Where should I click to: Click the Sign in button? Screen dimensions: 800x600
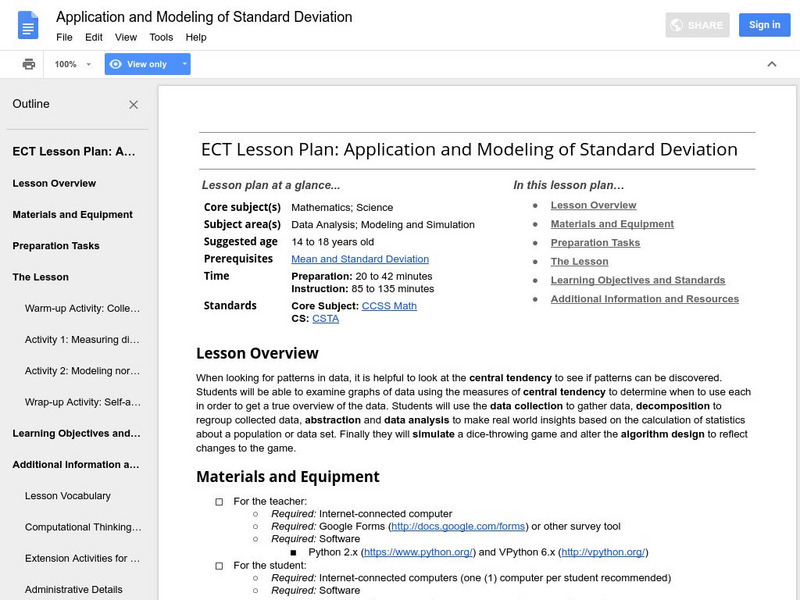[764, 25]
